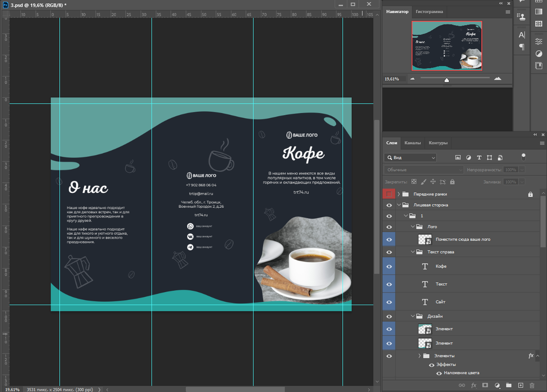The width and height of the screenshot is (547, 392).
Task: Open the Layers panel menu
Action: [542, 143]
